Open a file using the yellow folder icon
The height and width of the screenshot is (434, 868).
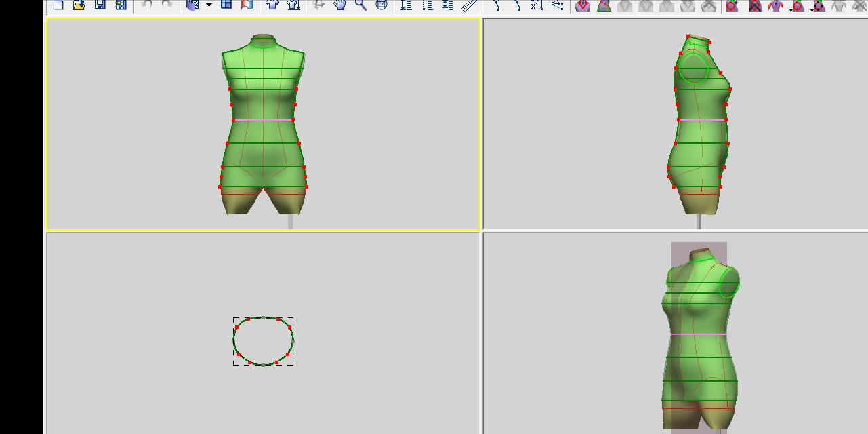tap(79, 5)
